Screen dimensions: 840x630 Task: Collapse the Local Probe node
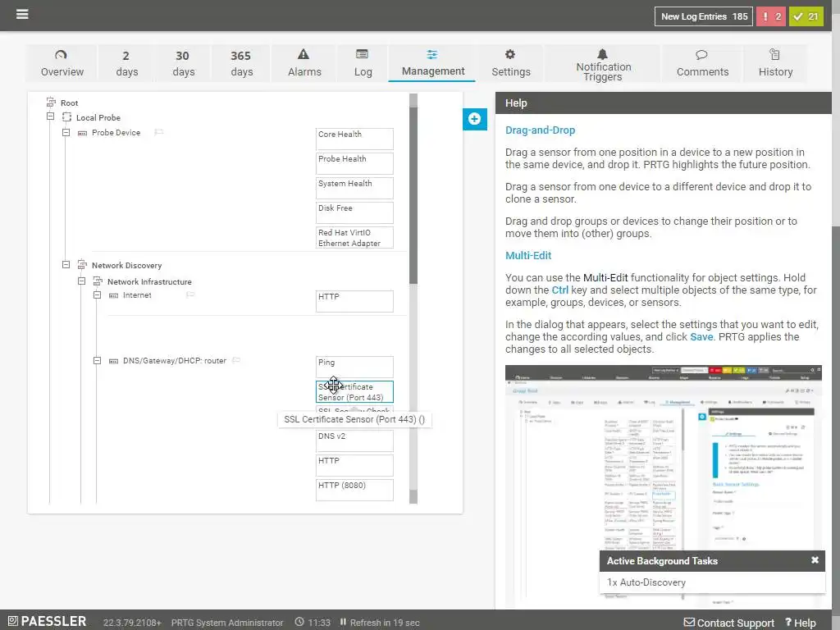click(50, 116)
